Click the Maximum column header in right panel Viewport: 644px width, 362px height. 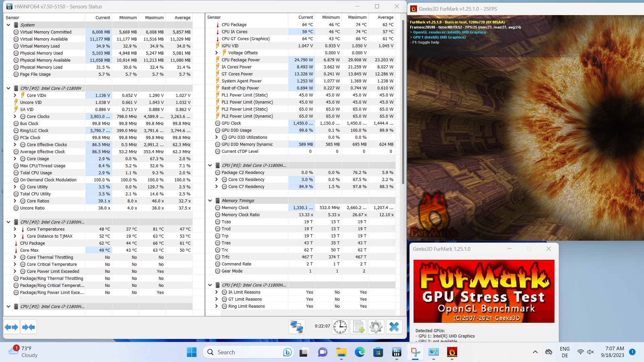tap(355, 17)
